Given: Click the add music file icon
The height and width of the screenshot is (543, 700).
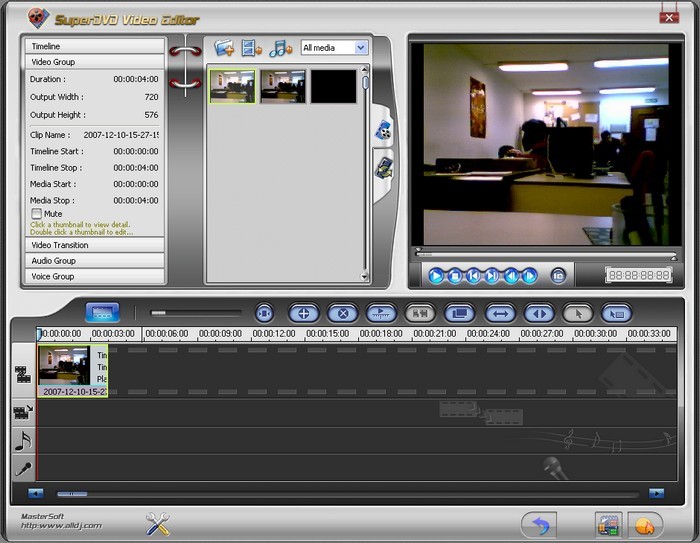Looking at the screenshot, I should coord(280,47).
